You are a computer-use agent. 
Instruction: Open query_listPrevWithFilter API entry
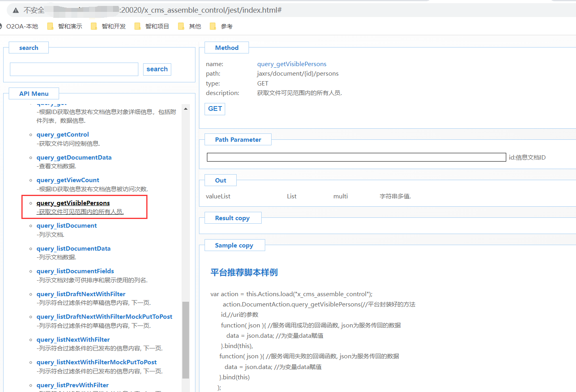pyautogui.click(x=73, y=385)
